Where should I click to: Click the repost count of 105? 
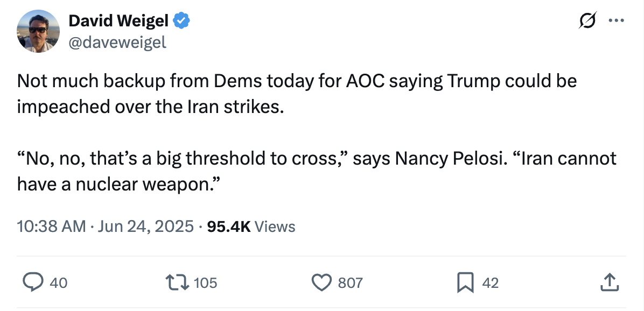[x=205, y=282]
